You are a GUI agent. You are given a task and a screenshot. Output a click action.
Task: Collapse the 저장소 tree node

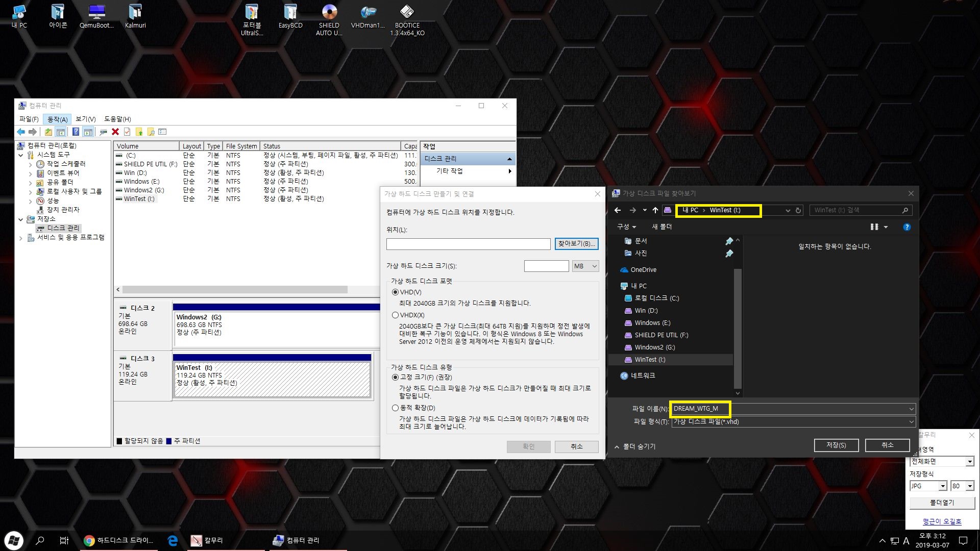point(20,219)
